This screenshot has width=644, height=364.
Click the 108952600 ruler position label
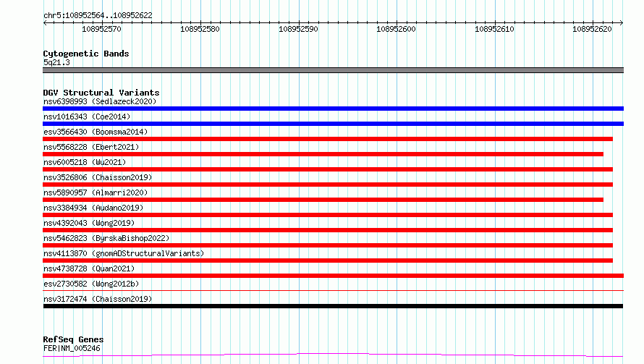(396, 29)
